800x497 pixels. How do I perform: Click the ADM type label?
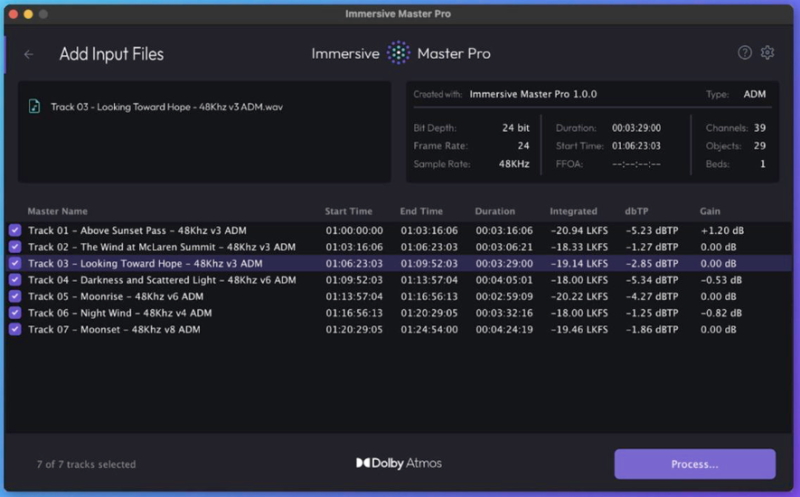click(755, 94)
